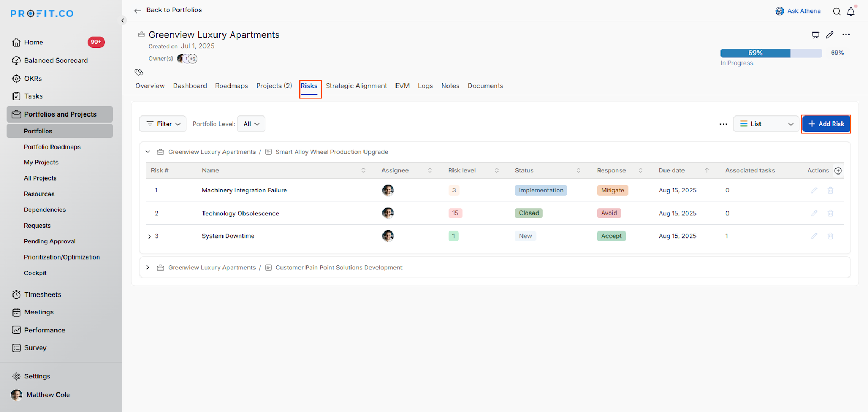Image resolution: width=868 pixels, height=412 pixels.
Task: Click the 69% progress bar
Action: click(770, 53)
